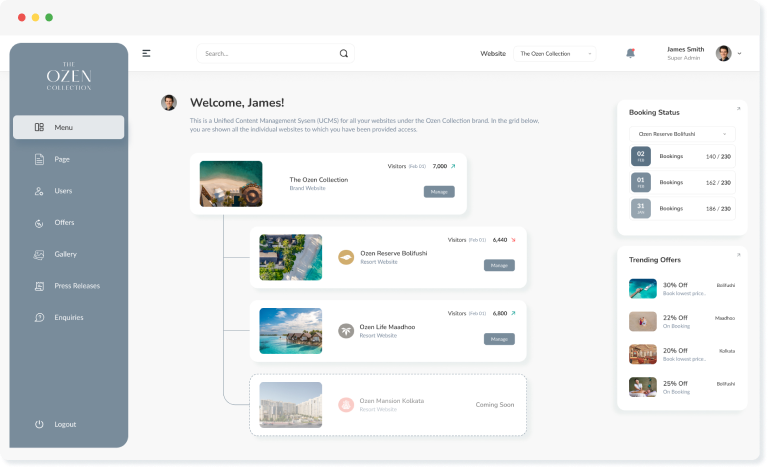This screenshot has width=768, height=468.
Task: Click the search magnifier icon
Action: point(344,54)
